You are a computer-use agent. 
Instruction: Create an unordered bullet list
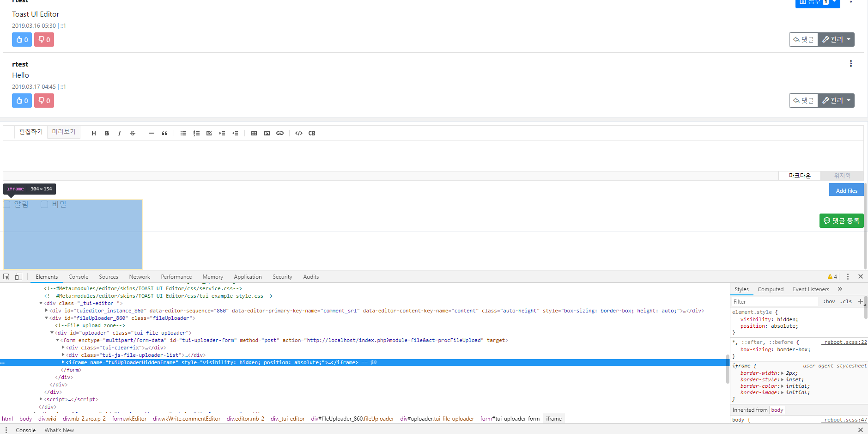(x=183, y=133)
